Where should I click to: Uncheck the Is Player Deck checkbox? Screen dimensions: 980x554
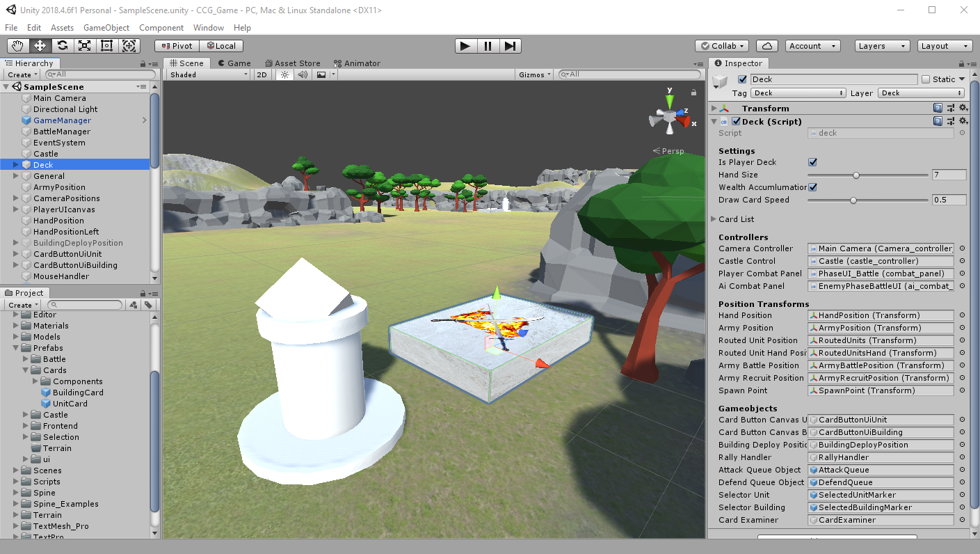pos(812,162)
